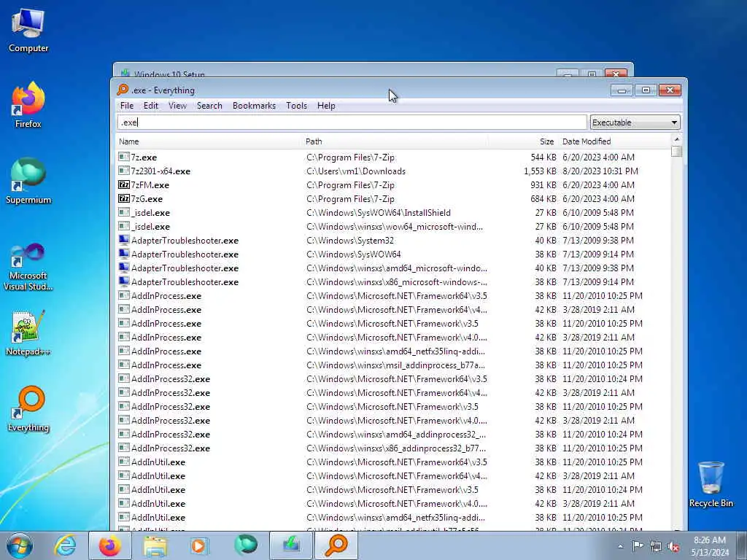Launch Notepad++ from the desktop
The width and height of the screenshot is (747, 560).
pyautogui.click(x=28, y=333)
